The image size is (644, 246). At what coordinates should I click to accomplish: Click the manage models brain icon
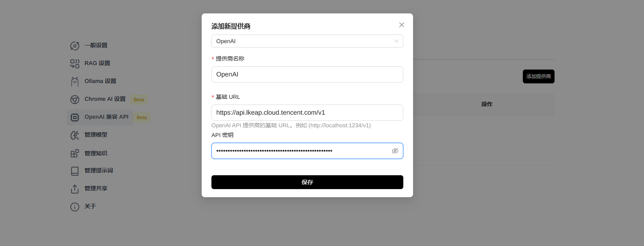click(x=75, y=135)
